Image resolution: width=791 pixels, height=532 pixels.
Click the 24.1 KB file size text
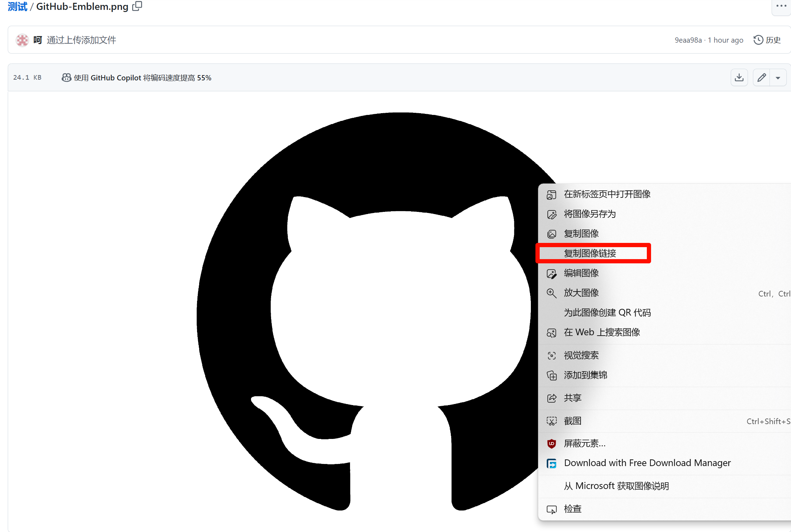pyautogui.click(x=27, y=78)
